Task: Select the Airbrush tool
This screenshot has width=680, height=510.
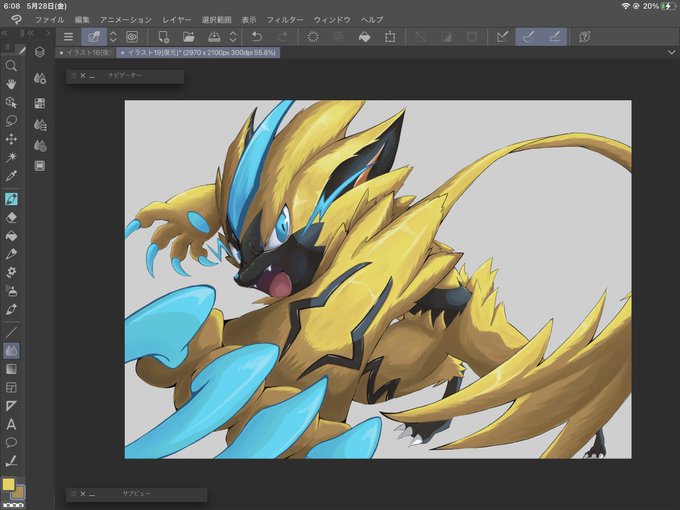Action: (x=11, y=291)
